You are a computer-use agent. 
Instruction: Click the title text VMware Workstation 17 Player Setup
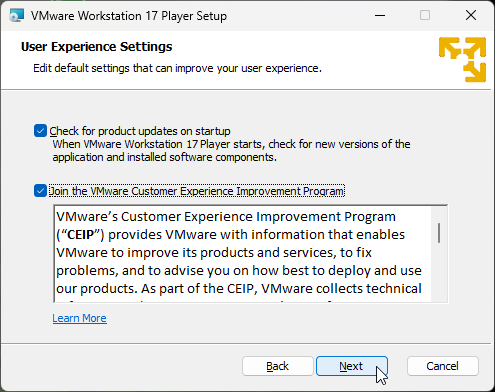(x=129, y=16)
